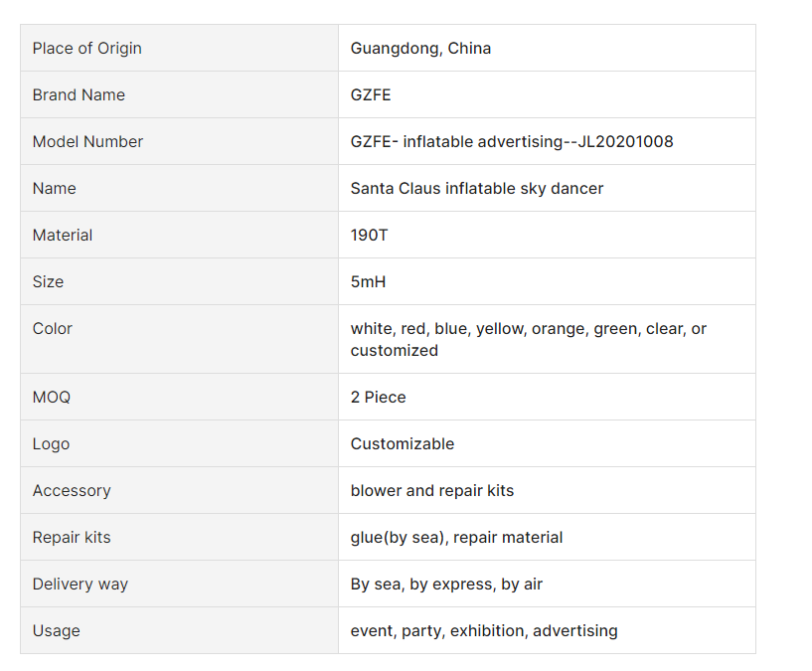Click the Delivery way value text

pyautogui.click(x=446, y=585)
